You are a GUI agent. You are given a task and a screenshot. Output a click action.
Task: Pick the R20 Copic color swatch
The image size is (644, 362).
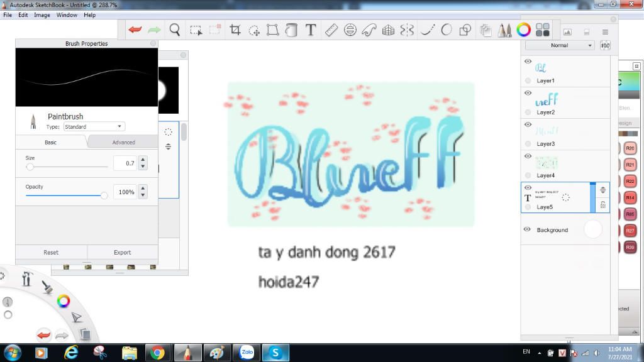630,148
